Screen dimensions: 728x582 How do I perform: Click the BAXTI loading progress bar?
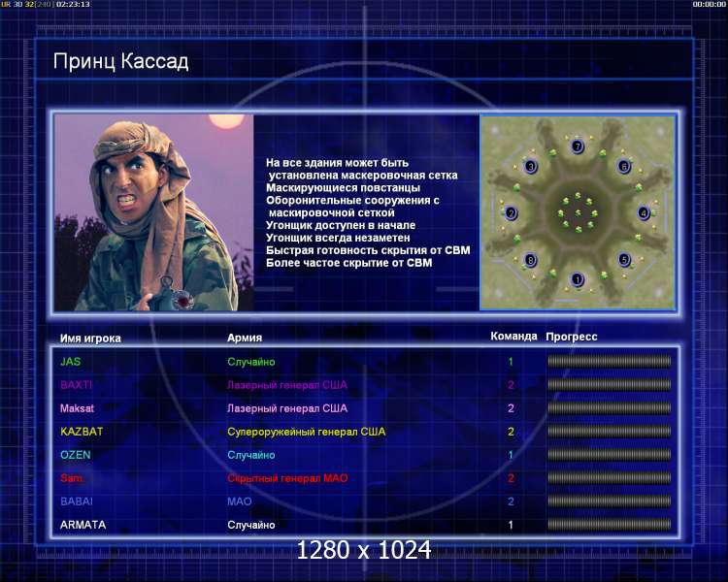pyautogui.click(x=610, y=384)
